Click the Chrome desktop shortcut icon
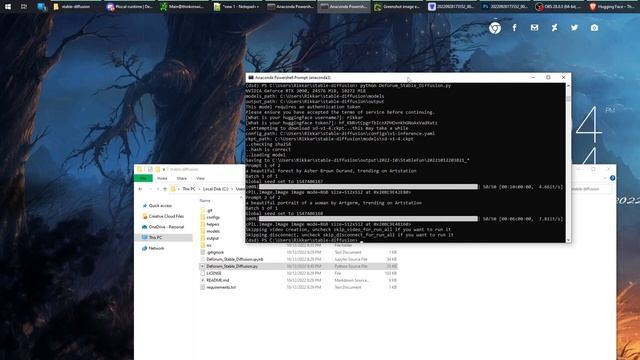 [495, 28]
